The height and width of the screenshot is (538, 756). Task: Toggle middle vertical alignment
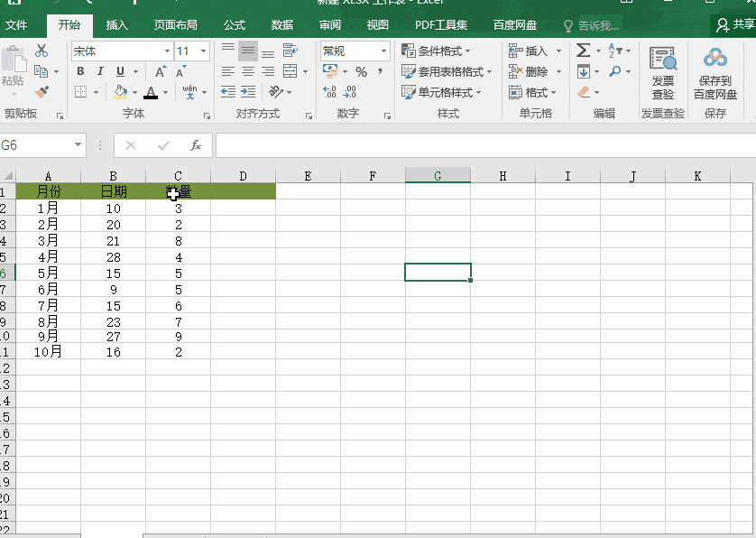pyautogui.click(x=248, y=51)
